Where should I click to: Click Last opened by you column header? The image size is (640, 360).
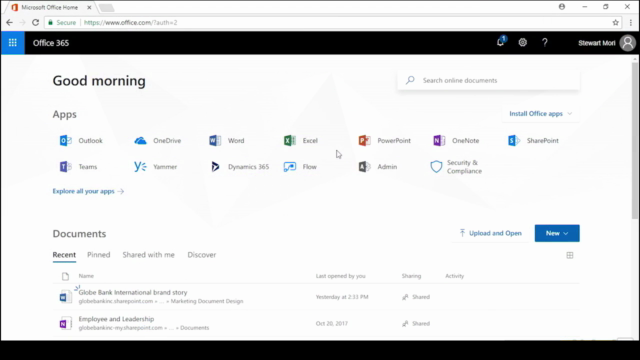(x=340, y=276)
